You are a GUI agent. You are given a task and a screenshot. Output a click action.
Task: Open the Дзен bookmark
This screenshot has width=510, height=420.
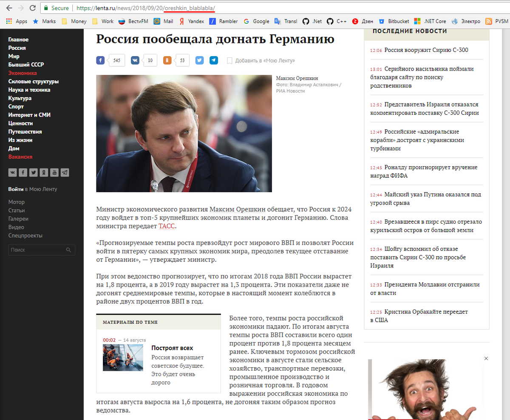pos(363,21)
